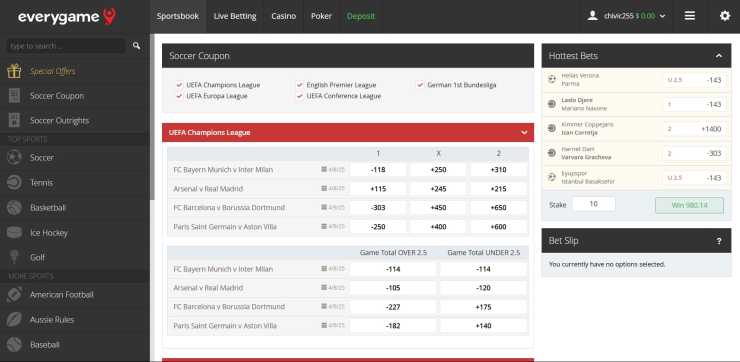Click the search magnifier icon
740x362 pixels.
136,46
